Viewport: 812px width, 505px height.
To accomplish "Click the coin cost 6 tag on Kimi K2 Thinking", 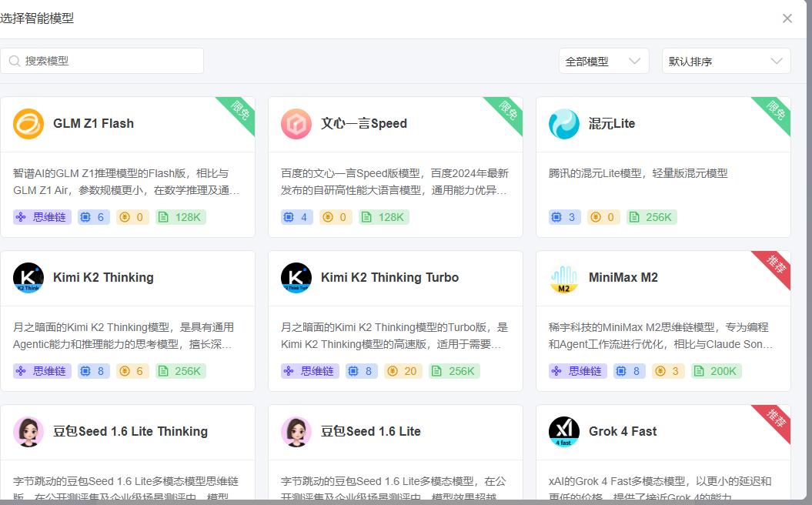I will 132,371.
